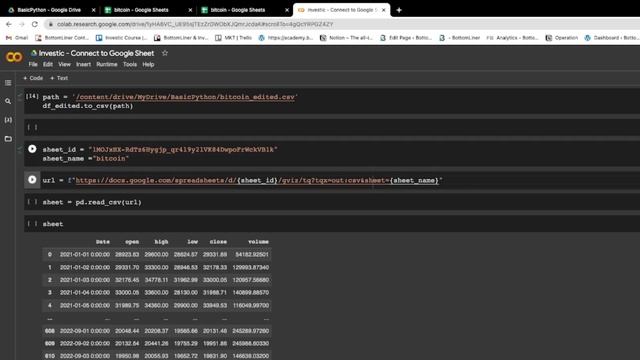Click cell 14 execution counter
This screenshot has width=640, height=360.
pos(32,96)
